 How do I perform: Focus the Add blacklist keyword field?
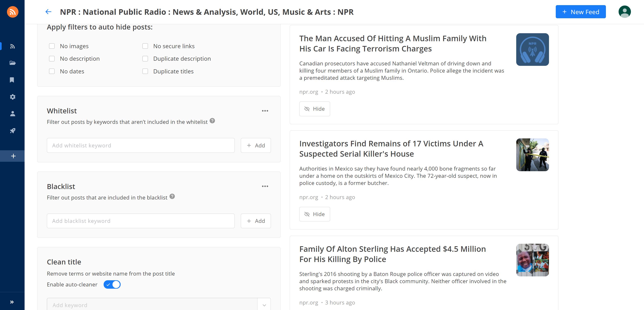click(140, 221)
